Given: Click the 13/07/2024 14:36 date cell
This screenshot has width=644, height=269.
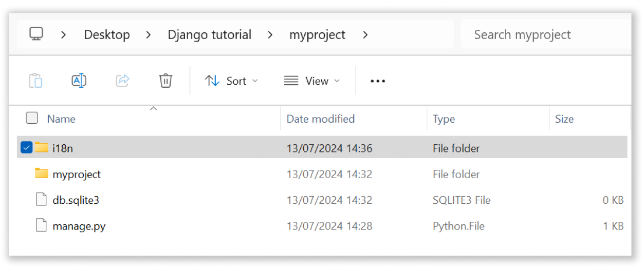Looking at the screenshot, I should pos(329,148).
